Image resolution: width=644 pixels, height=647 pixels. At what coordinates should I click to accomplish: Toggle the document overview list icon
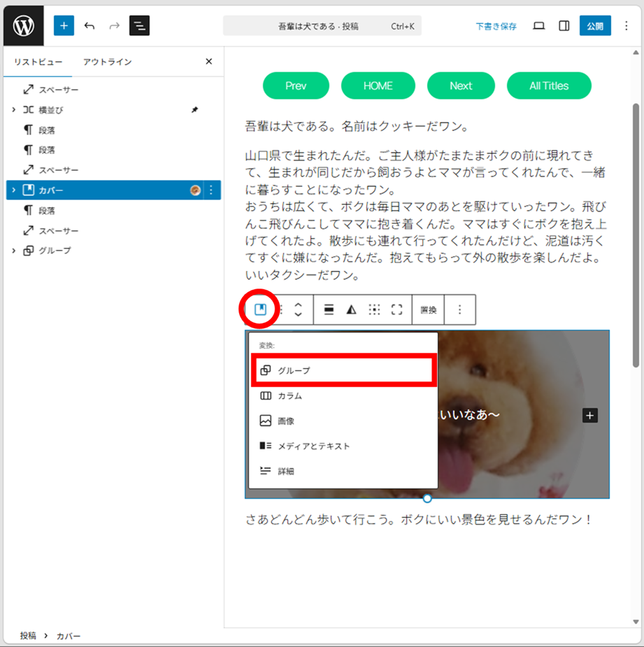tap(139, 26)
